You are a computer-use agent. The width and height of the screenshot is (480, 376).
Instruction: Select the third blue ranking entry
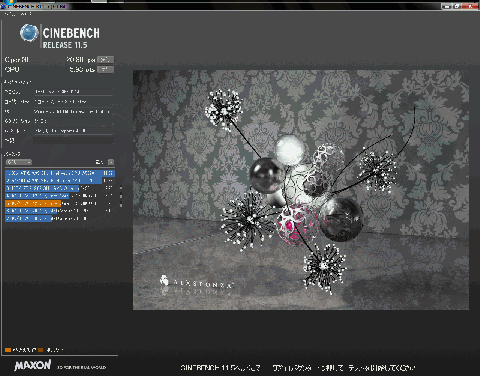pos(60,188)
